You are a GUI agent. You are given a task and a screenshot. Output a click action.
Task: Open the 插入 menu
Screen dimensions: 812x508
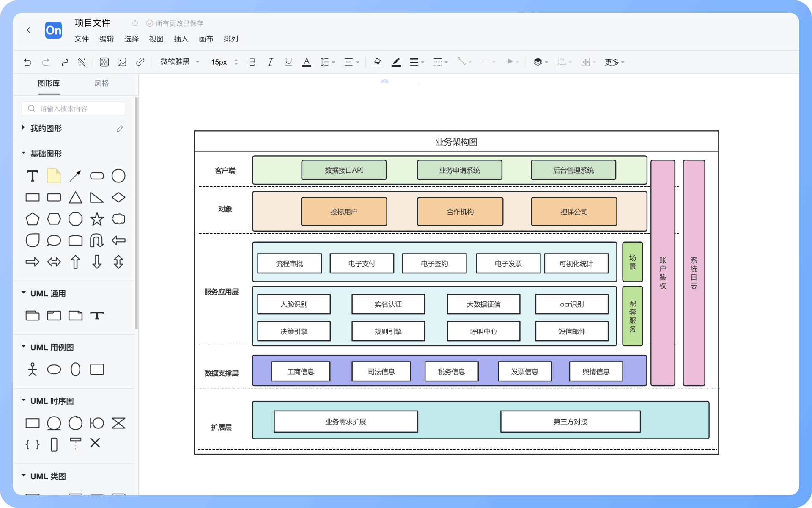pyautogui.click(x=181, y=39)
